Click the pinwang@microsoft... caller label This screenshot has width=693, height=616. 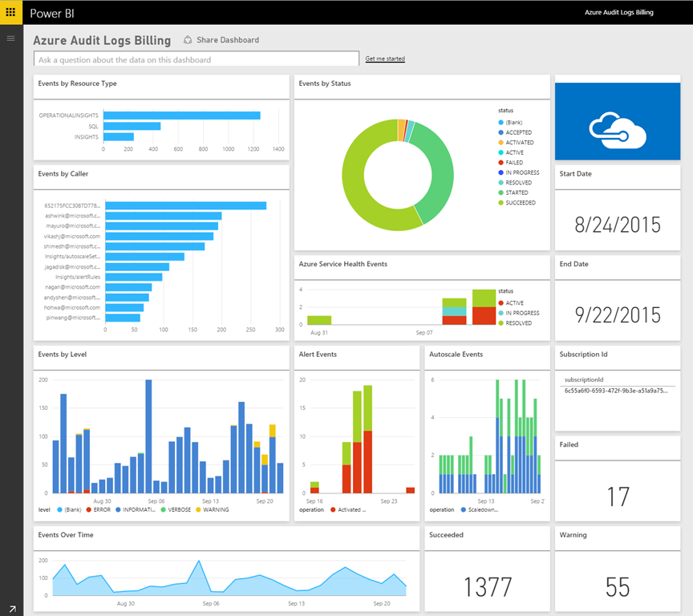[x=73, y=318]
